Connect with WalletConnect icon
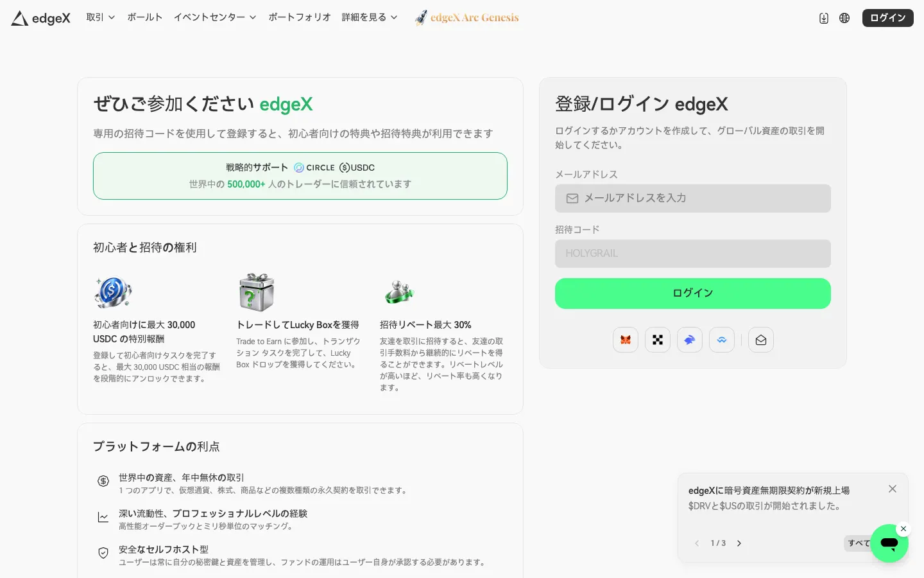This screenshot has height=578, width=924. [x=722, y=340]
